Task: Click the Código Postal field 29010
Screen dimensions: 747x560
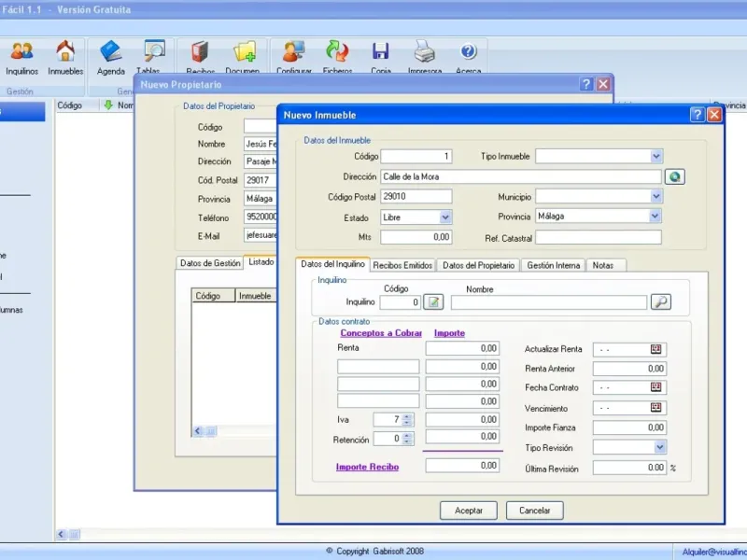Action: pyautogui.click(x=416, y=196)
